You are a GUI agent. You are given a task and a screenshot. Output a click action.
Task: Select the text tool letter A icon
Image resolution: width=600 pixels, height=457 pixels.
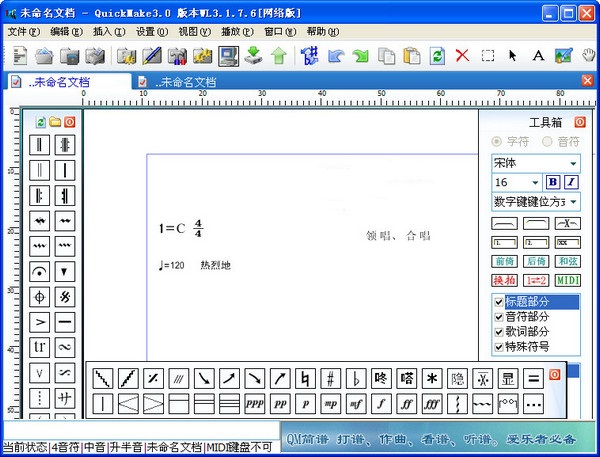[538, 55]
